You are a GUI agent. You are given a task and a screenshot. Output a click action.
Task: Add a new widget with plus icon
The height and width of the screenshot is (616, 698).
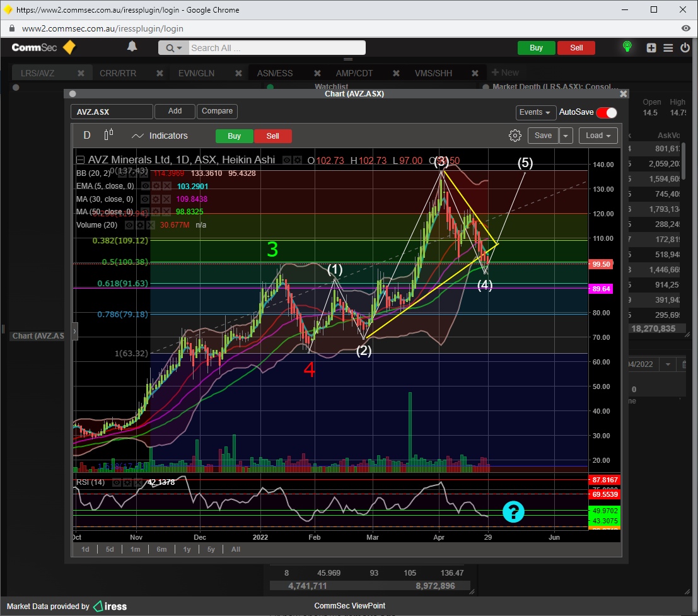click(651, 48)
